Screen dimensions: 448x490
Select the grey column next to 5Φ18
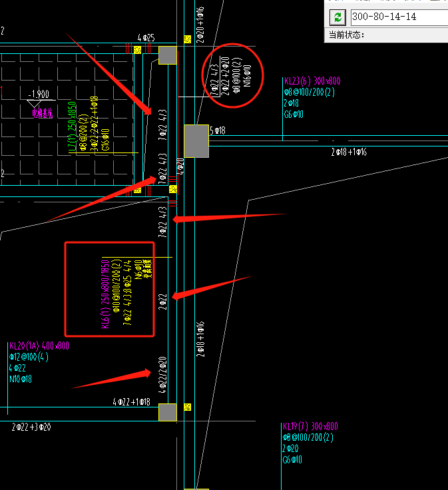(196, 141)
